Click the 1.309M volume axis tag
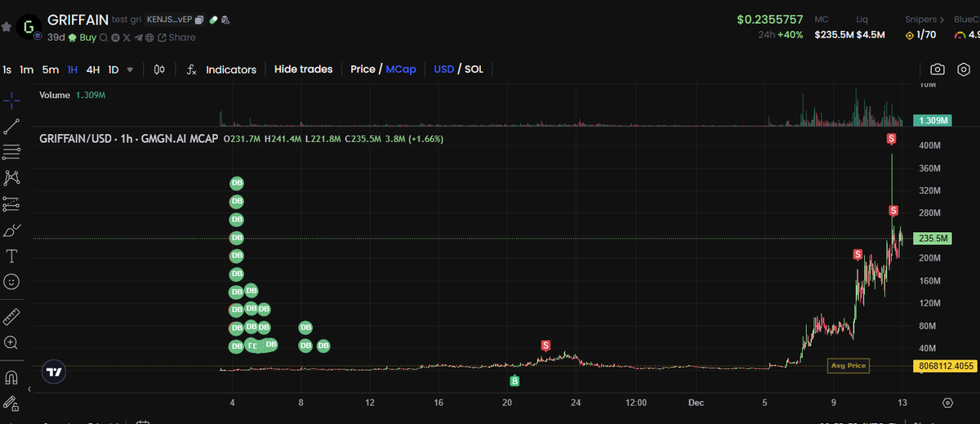980x424 pixels. (933, 120)
